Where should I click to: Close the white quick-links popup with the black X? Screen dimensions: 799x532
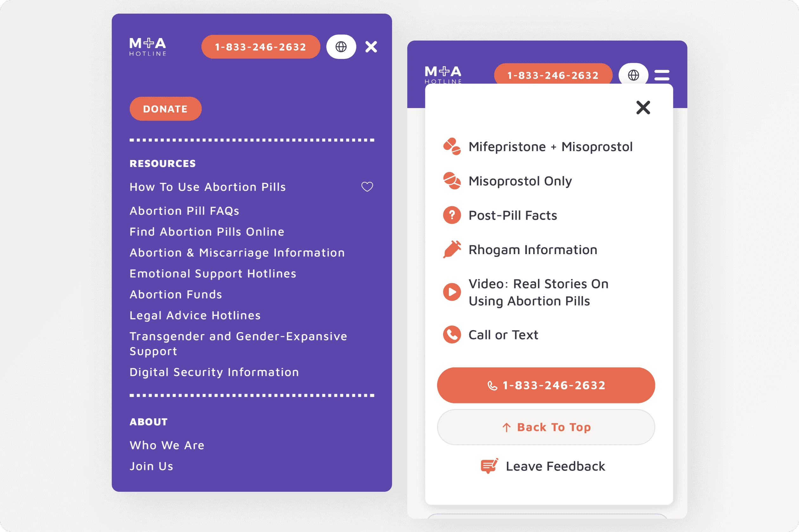tap(643, 107)
